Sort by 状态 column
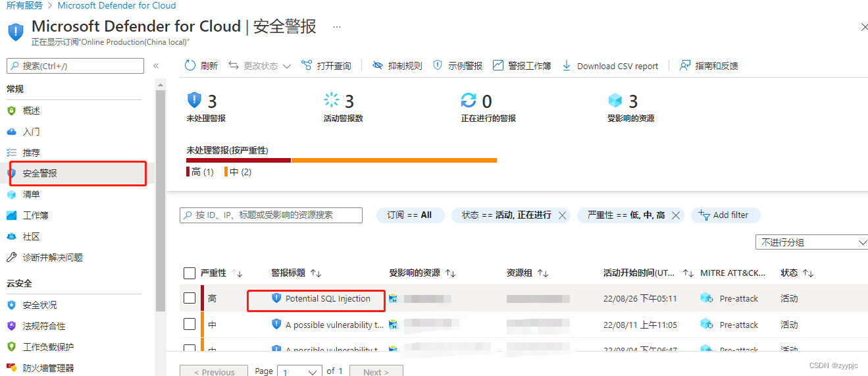Screen dimensions: 868x376 pos(798,273)
